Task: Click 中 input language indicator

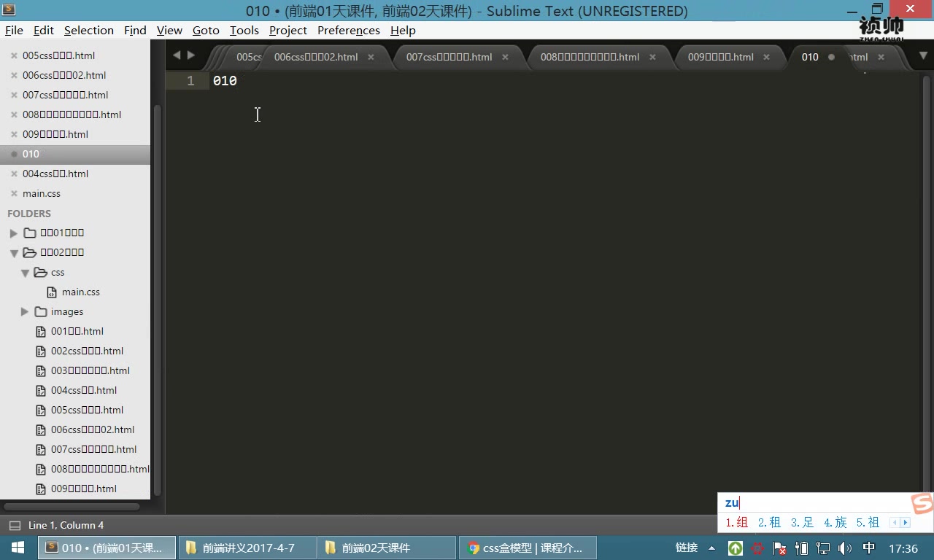Action: coord(869,548)
